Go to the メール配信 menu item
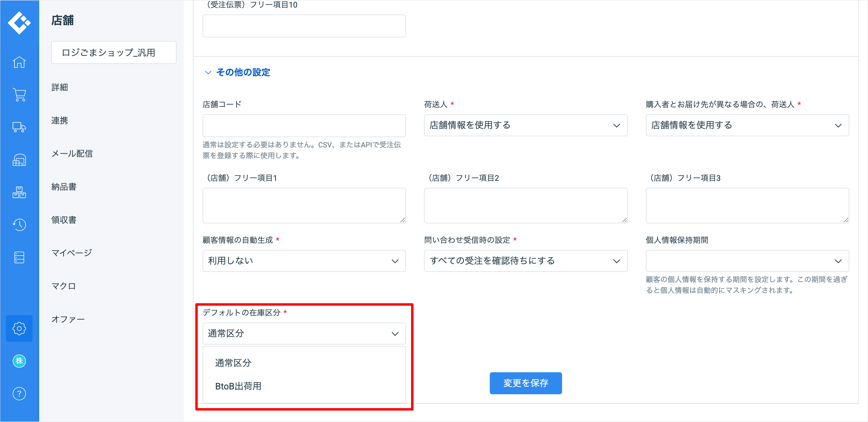Viewport: 868px width, 422px height. tap(72, 154)
